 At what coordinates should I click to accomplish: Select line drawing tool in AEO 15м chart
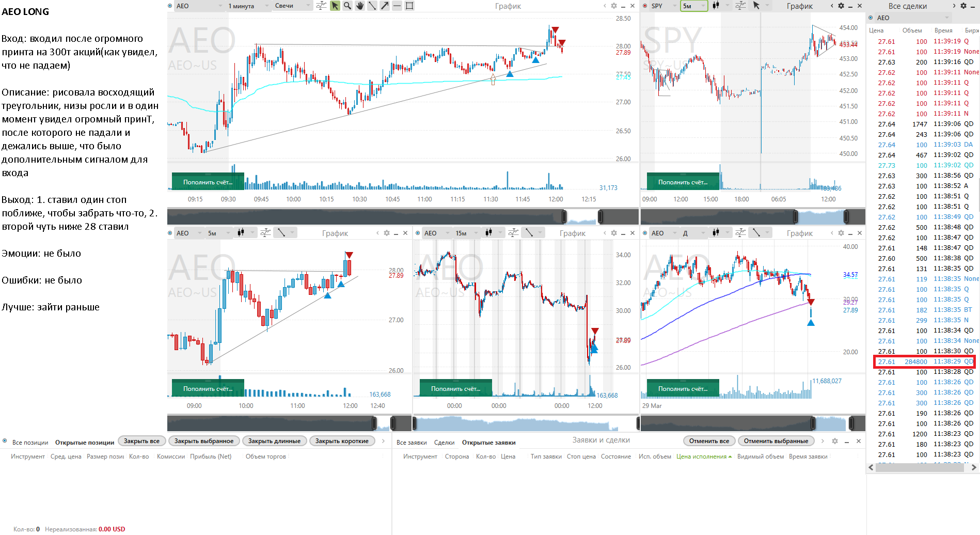(529, 233)
